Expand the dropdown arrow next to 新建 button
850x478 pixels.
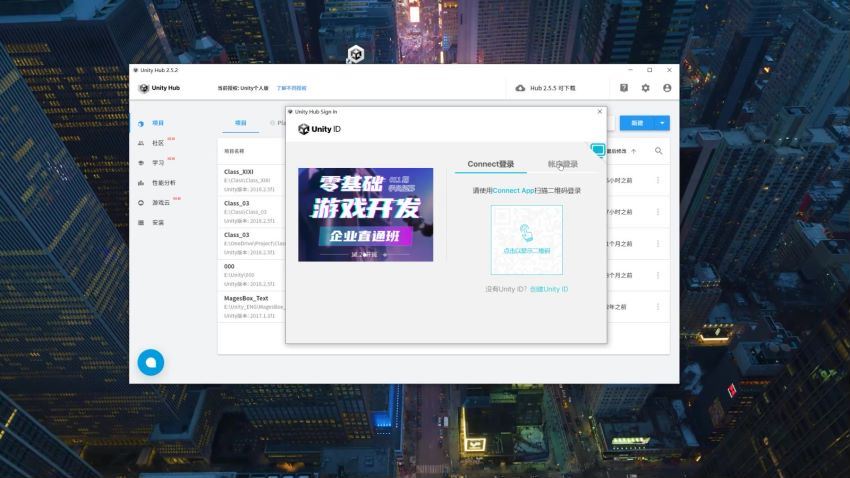(x=662, y=123)
